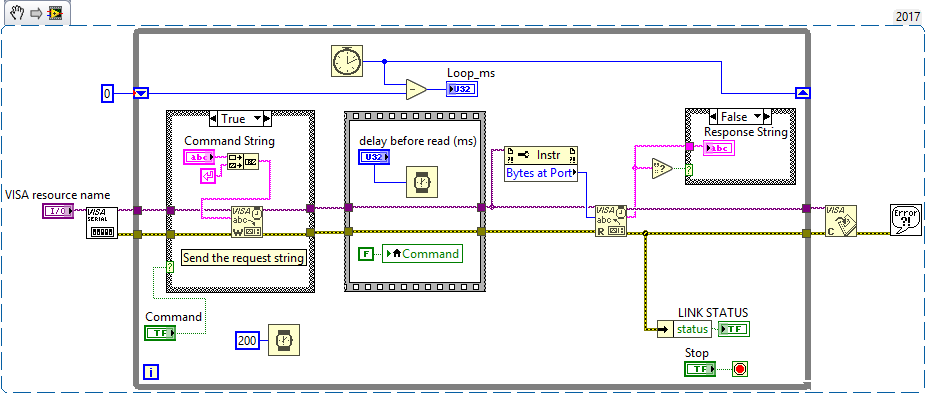Click the hand grab icon in snippet header
Viewport: 926px width, 394px height.
click(16, 12)
